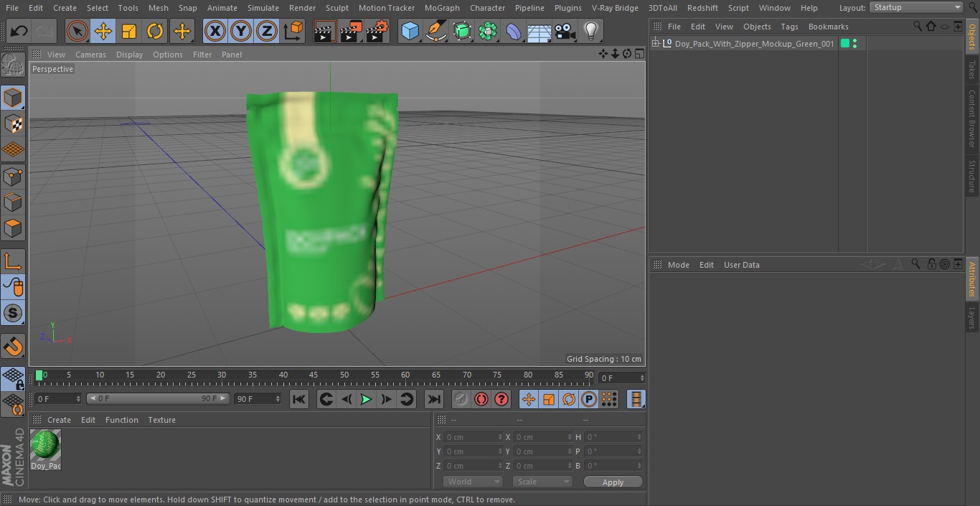The width and height of the screenshot is (980, 506).
Task: Open the Takes side tab
Action: point(972,70)
